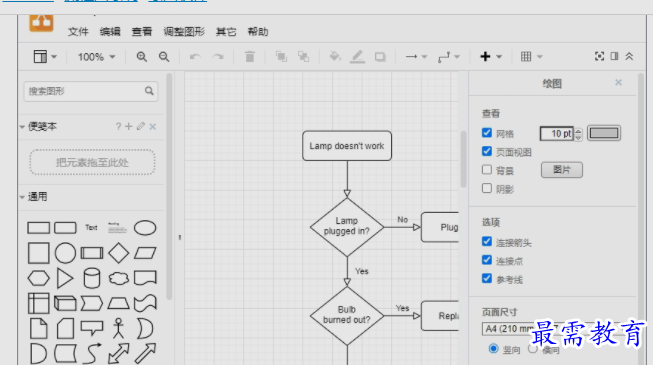Select the hexagon shape in the palette
653x365 pixels.
tap(38, 278)
